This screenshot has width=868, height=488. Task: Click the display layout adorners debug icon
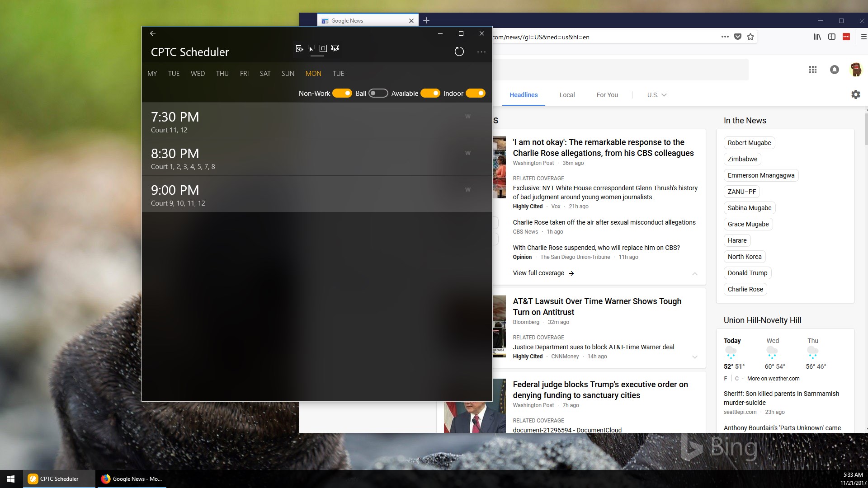(323, 48)
